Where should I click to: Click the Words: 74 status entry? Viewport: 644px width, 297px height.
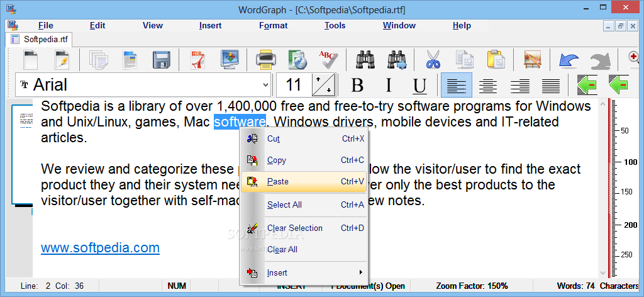[x=576, y=286]
